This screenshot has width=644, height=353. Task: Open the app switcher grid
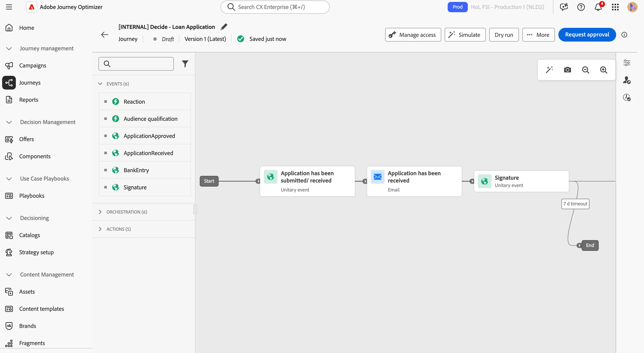pos(615,7)
